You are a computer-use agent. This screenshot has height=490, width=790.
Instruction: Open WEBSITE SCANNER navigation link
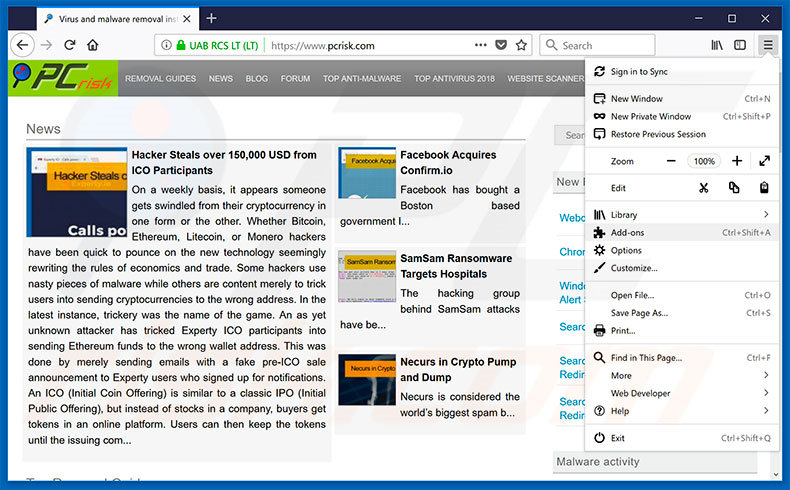click(546, 79)
